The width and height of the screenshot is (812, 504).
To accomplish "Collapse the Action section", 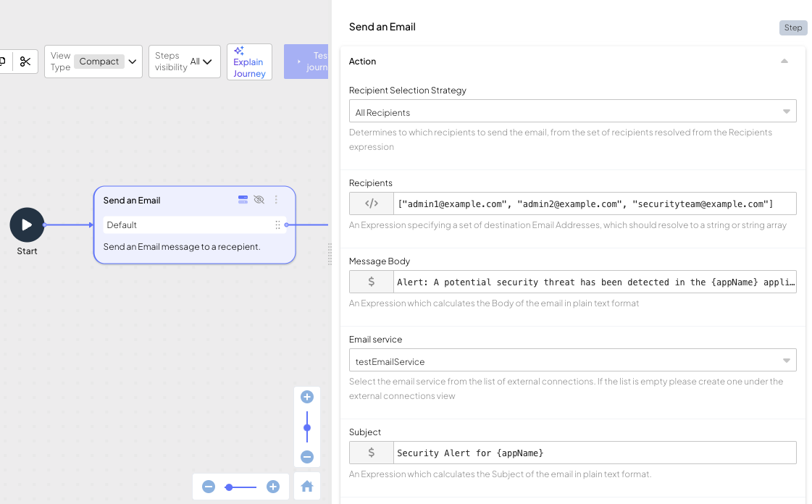I will 784,62.
